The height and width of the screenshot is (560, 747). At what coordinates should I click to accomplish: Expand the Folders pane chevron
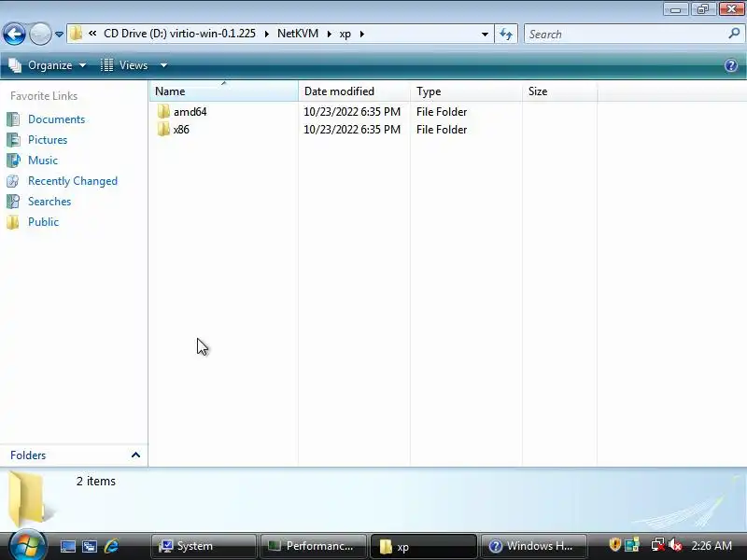135,455
